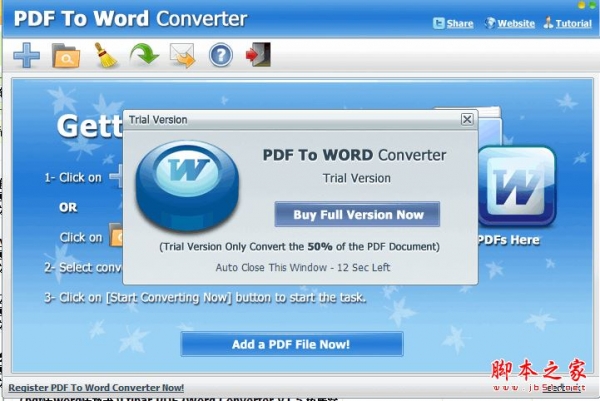Click Register PDF To Word Converter Now! link
This screenshot has width=600, height=401.
(x=96, y=388)
